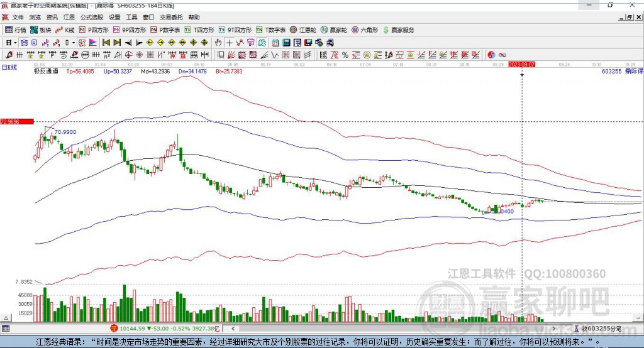Screen dimensions: 644x348
Task: Click the purple-magenta gradient triangle icon
Action: click(x=93, y=43)
